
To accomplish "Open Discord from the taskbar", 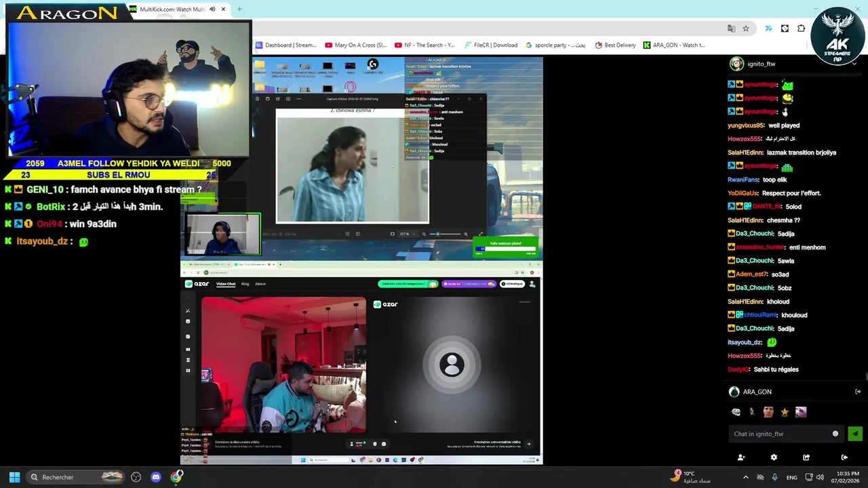I will 156,477.
